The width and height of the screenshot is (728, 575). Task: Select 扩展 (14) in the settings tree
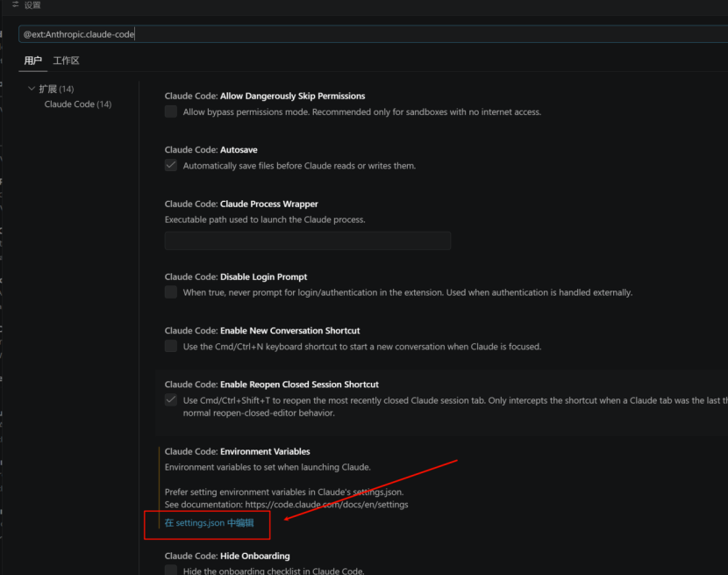click(x=56, y=89)
